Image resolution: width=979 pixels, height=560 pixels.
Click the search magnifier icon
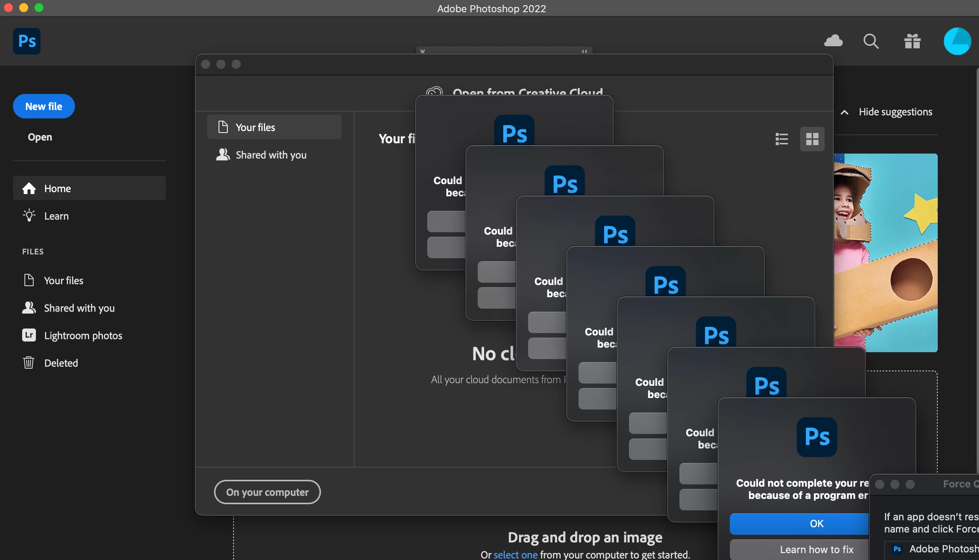coord(871,41)
